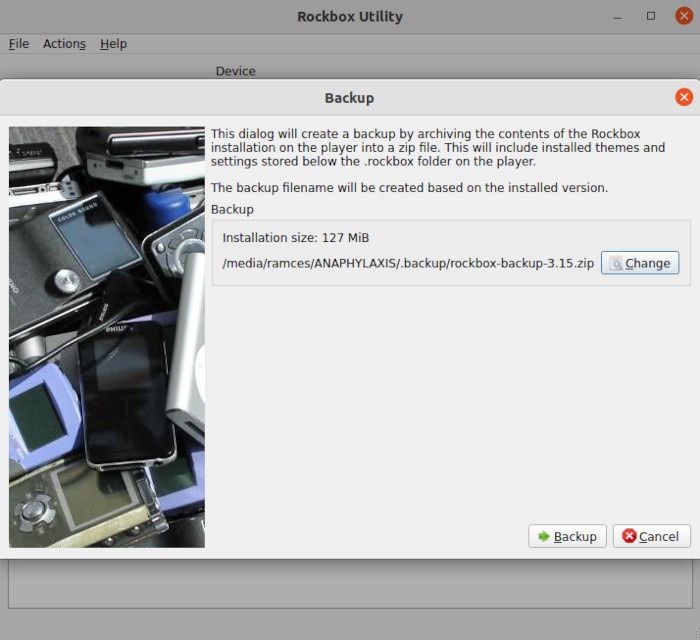Click the Installation size: 127 MiB text
This screenshot has height=640, width=700.
[296, 237]
